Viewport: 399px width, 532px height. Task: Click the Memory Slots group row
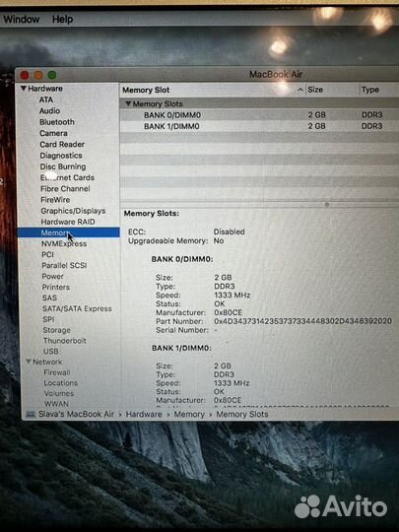(x=259, y=103)
